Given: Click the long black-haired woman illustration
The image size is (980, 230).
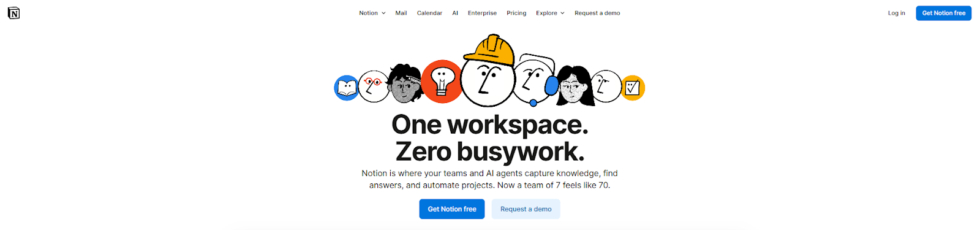Looking at the screenshot, I should 574,86.
